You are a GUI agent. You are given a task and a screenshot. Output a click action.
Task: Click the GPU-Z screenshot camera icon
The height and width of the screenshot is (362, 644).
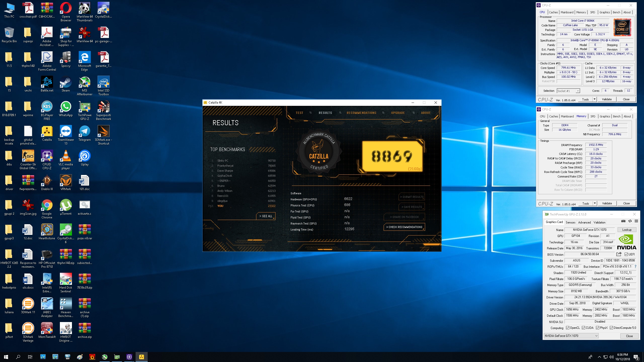coord(623,221)
